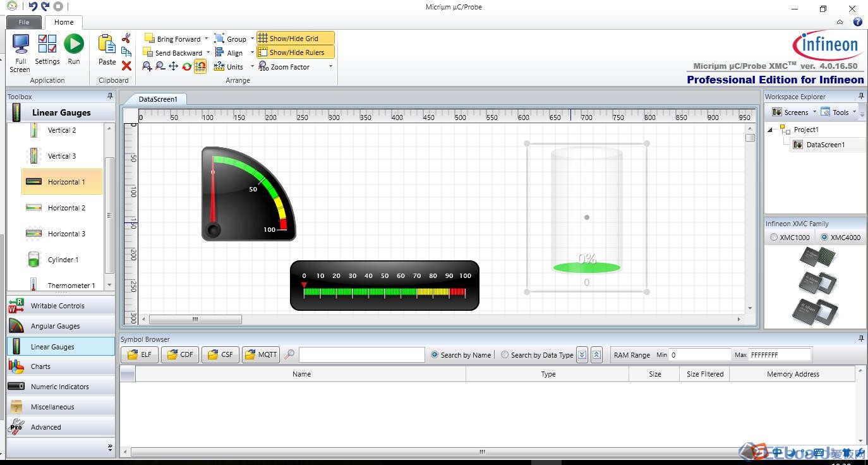This screenshot has height=465, width=868.
Task: Open the blue help question mark
Action: 857,21
